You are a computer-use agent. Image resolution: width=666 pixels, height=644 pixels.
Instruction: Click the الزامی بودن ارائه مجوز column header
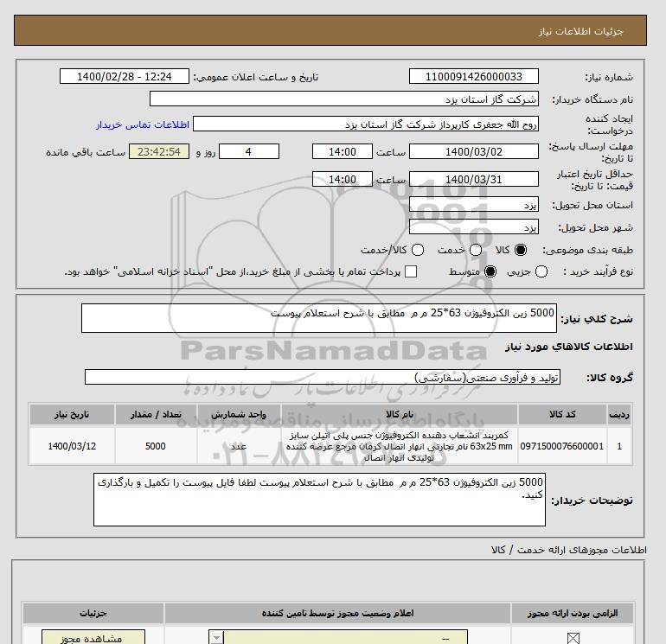(573, 613)
